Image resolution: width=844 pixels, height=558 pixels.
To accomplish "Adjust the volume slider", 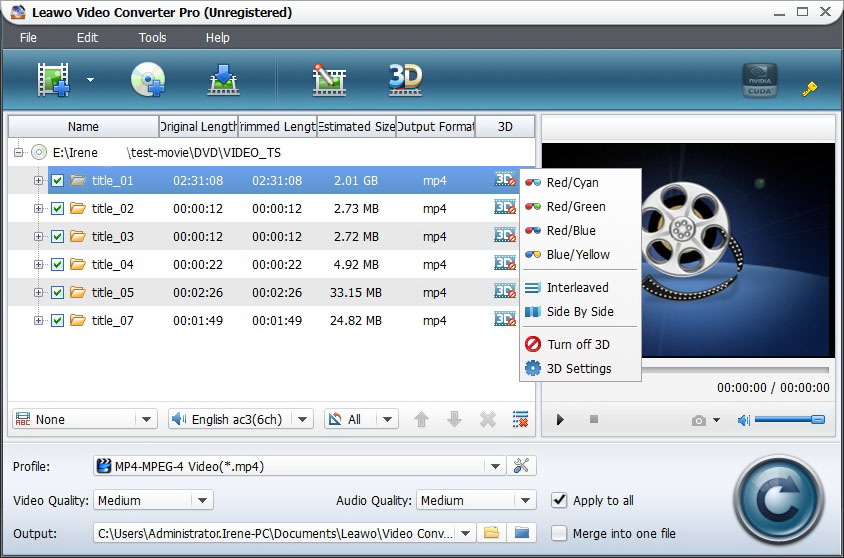I will click(790, 419).
